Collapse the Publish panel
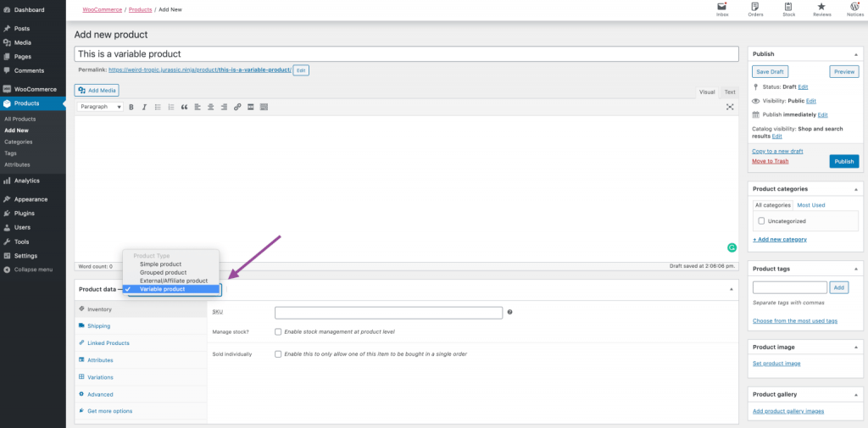Screen dimensions: 868x428 855,54
